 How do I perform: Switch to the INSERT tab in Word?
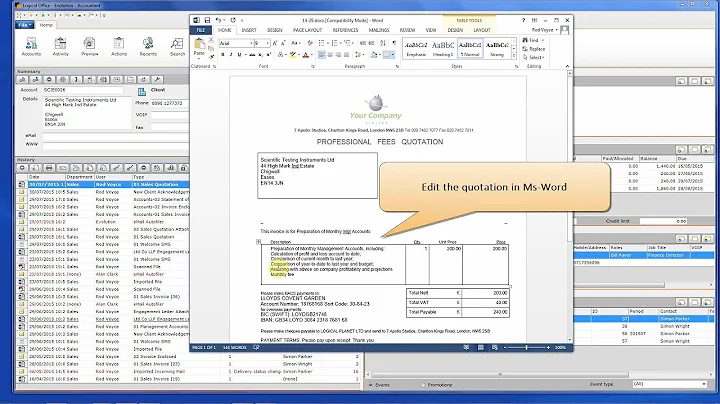pyautogui.click(x=249, y=30)
